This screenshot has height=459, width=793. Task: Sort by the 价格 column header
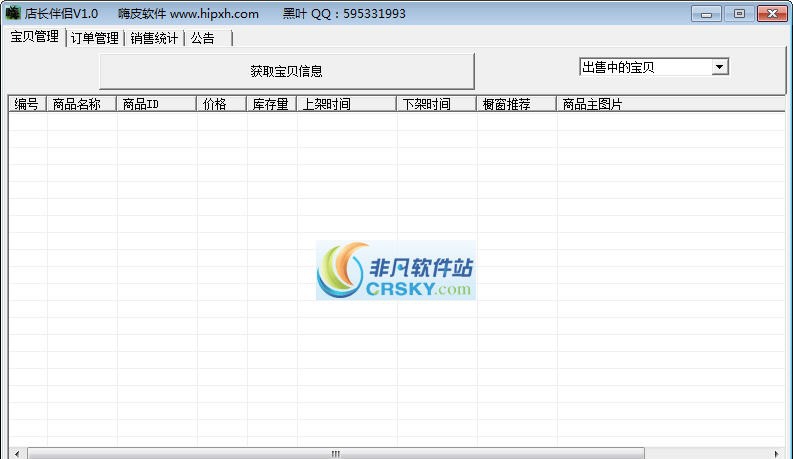(x=222, y=104)
